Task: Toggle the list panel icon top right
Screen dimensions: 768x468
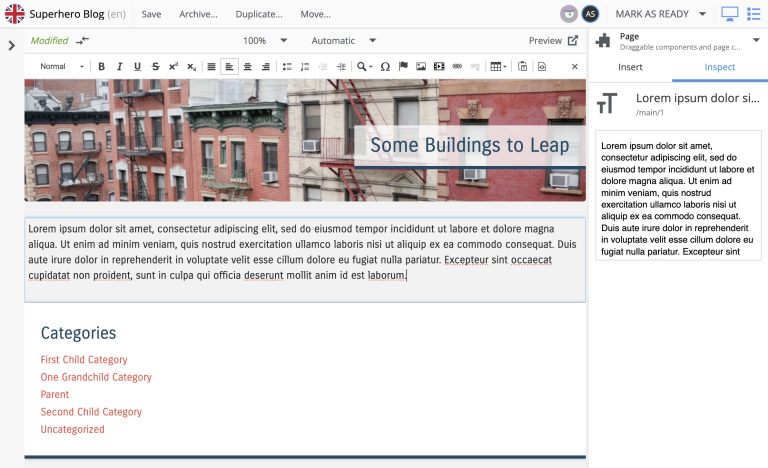Action: [x=753, y=14]
